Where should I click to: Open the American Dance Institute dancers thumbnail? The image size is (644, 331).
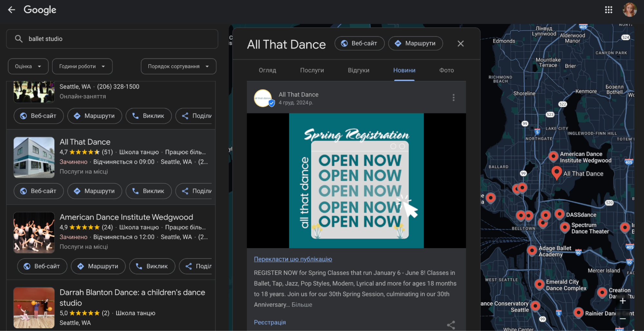(x=34, y=233)
